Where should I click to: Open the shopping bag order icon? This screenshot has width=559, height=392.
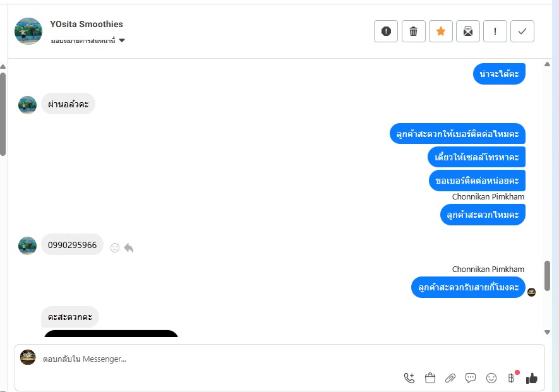(430, 378)
